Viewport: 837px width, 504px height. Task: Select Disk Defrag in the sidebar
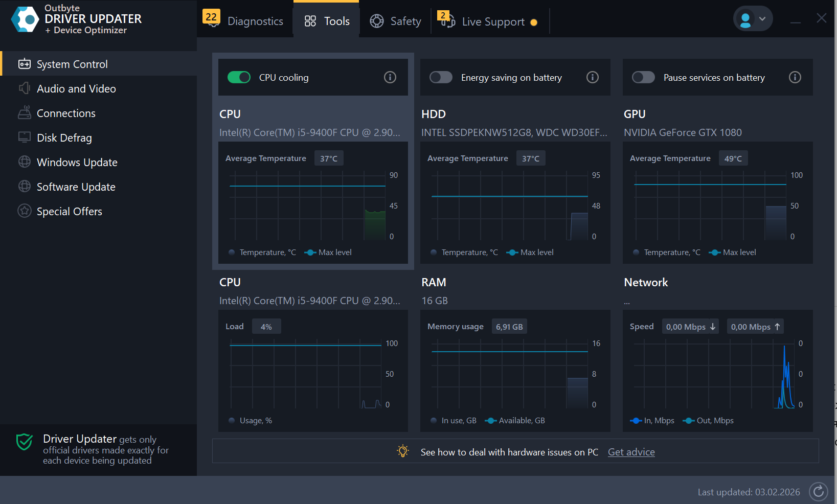tap(64, 138)
